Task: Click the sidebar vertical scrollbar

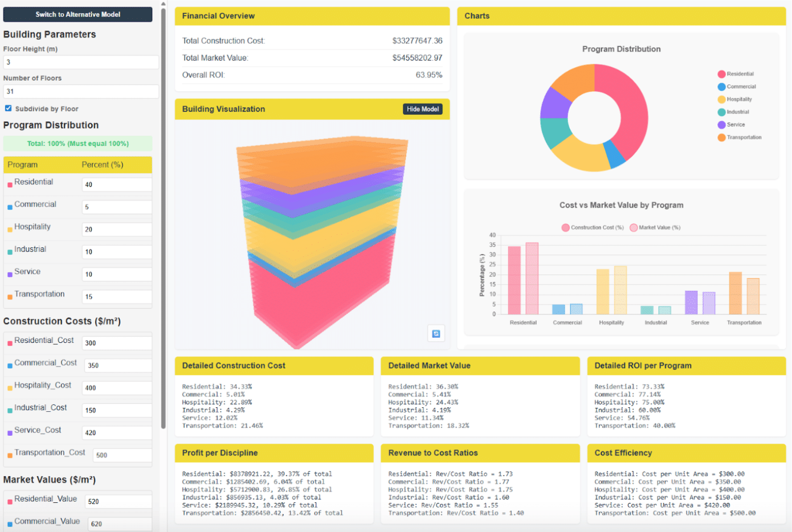Action: (x=164, y=216)
